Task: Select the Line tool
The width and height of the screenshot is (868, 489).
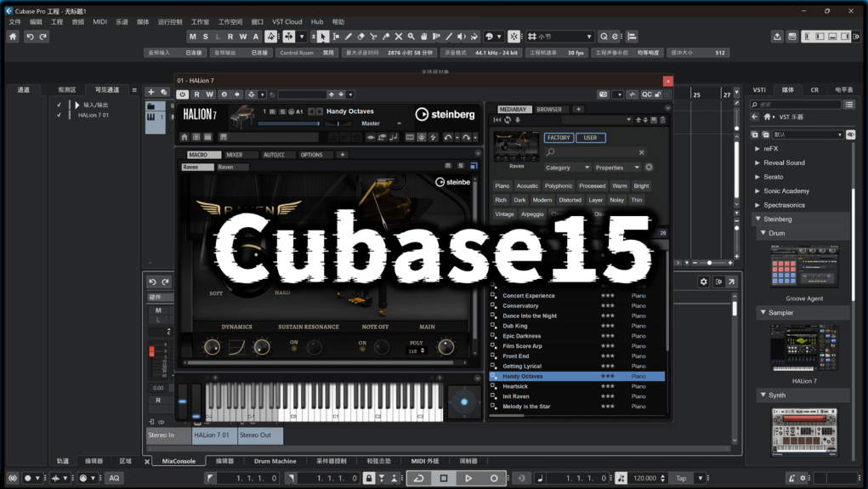Action: tap(449, 37)
